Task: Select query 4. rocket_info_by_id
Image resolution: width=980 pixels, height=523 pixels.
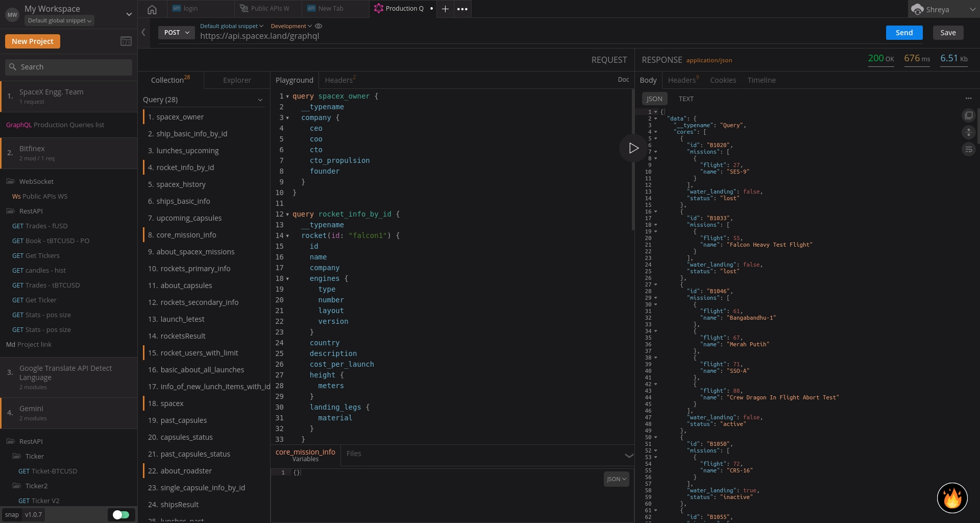Action: pyautogui.click(x=206, y=168)
